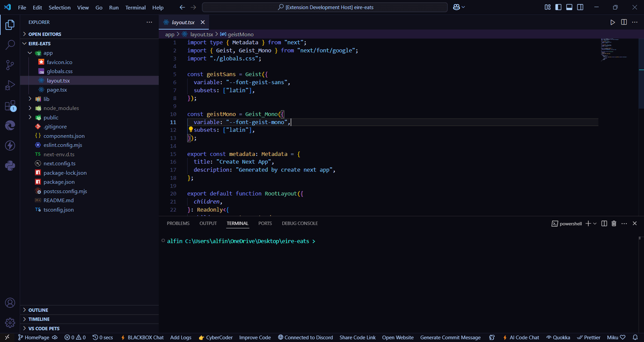Expand the lib folder
The image size is (644, 342).
click(x=89, y=99)
